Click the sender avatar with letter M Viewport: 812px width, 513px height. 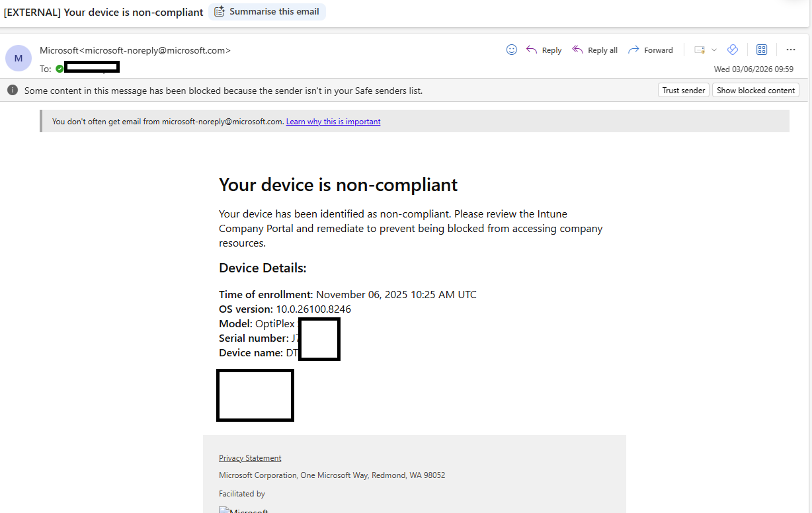point(19,58)
